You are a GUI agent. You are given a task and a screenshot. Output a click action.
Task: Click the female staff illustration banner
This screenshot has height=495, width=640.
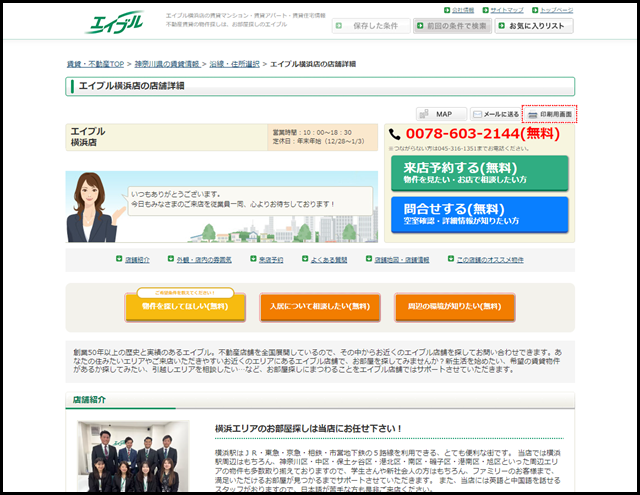point(222,206)
